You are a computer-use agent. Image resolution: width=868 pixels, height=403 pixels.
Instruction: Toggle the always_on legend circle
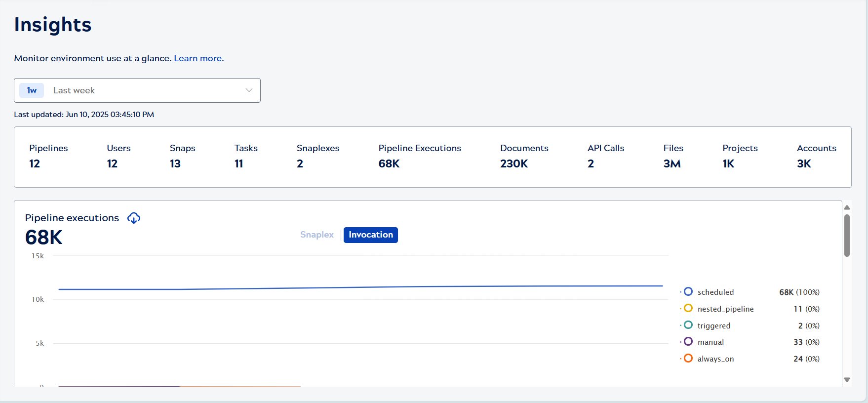pos(688,358)
